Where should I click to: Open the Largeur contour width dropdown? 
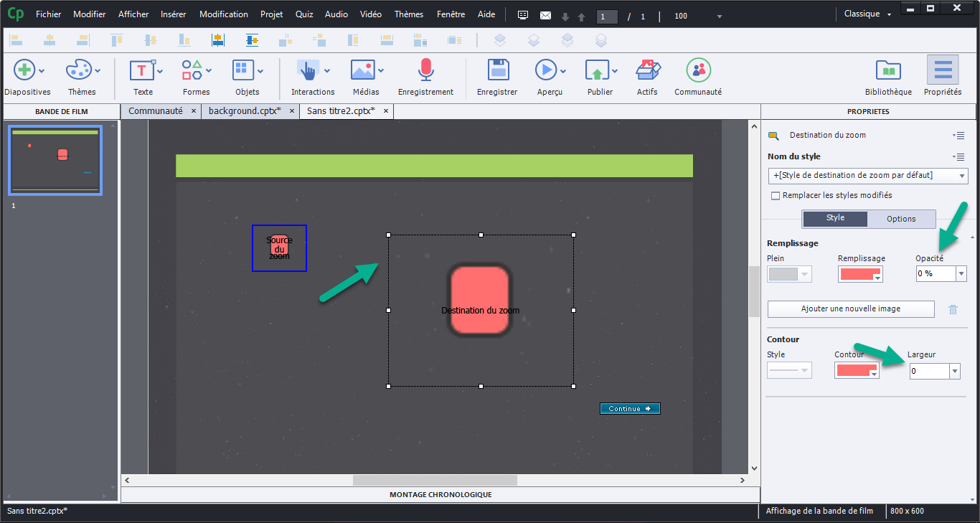[x=954, y=371]
